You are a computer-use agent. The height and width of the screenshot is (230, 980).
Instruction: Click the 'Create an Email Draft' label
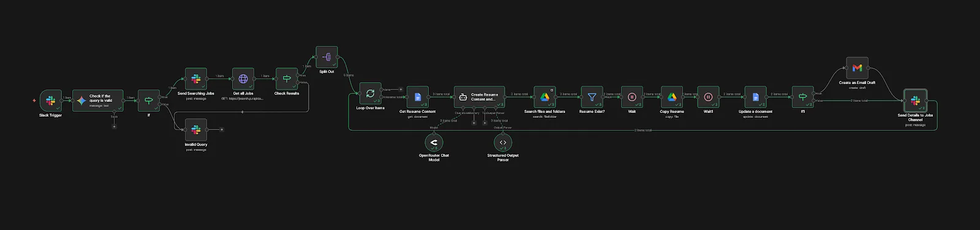click(857, 83)
